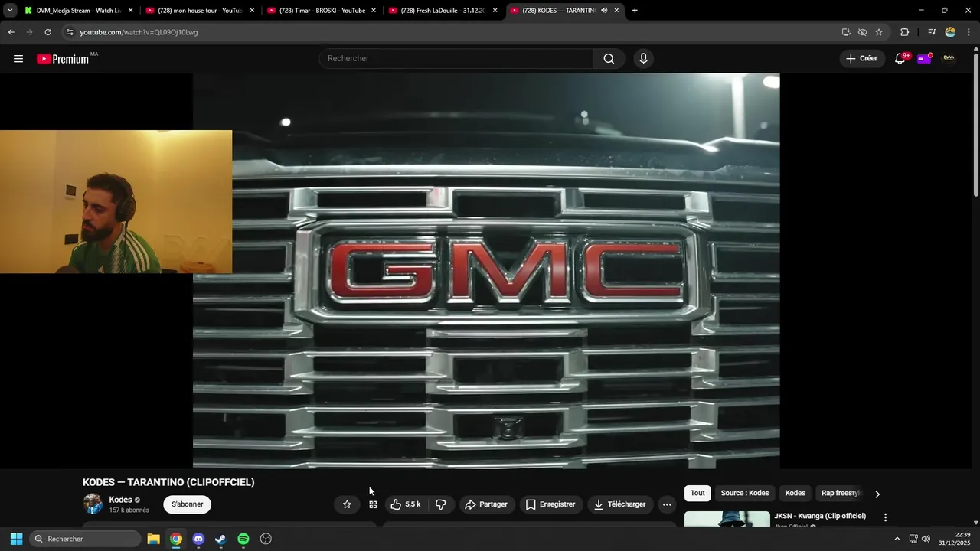Click the Chrome address bar URL

(x=139, y=32)
